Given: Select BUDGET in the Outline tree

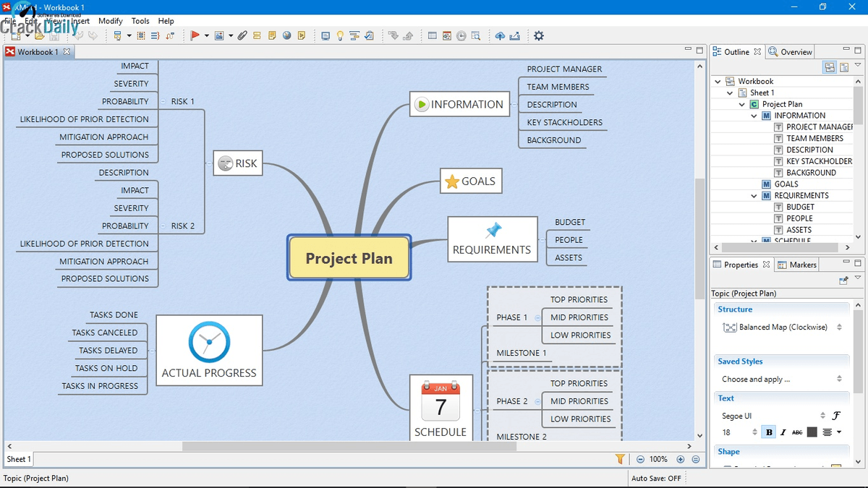Looking at the screenshot, I should pos(800,207).
